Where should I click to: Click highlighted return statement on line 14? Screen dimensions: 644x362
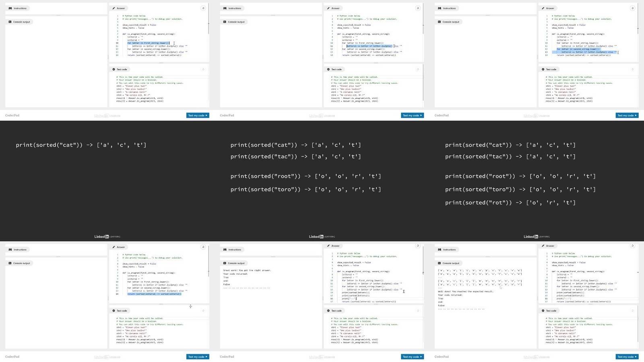tap(154, 294)
